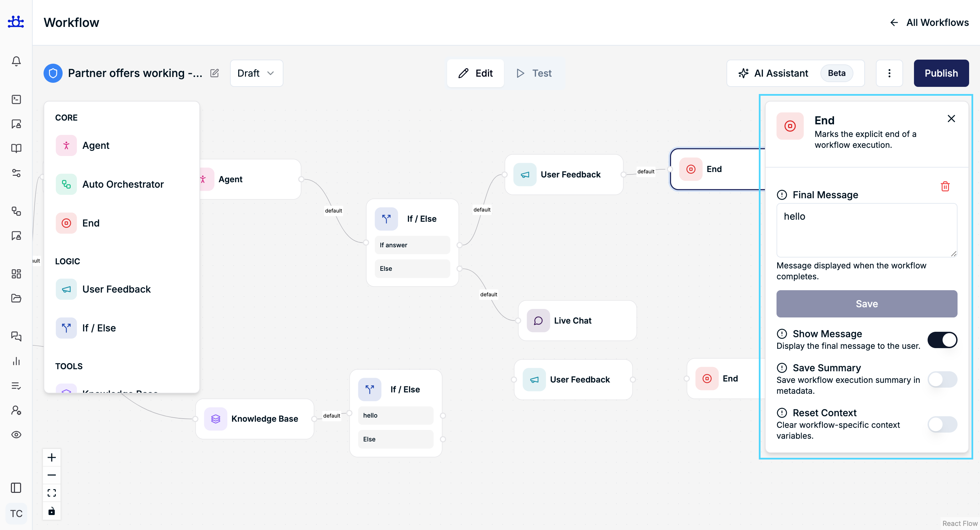Screen dimensions: 980x530
Task: Open the Draft status dropdown
Action: tap(256, 73)
